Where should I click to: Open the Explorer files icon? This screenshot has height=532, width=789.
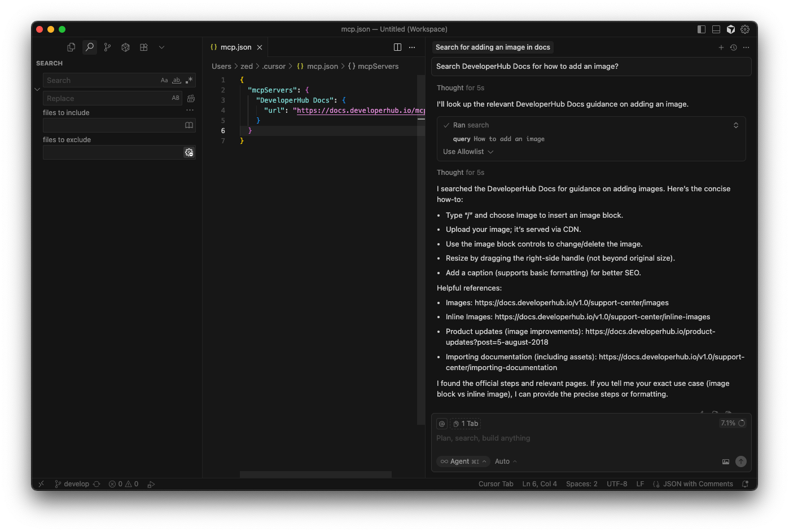tap(71, 47)
